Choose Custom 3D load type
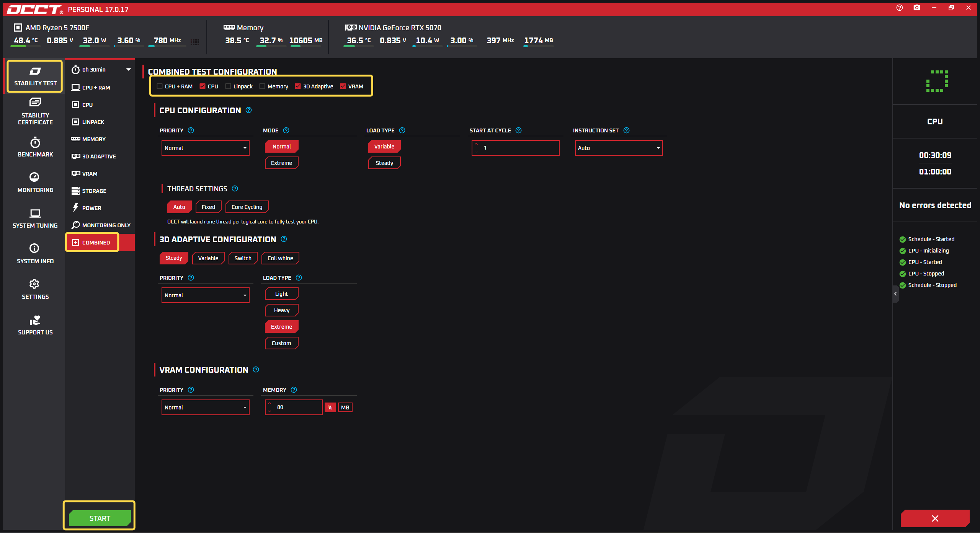Viewport: 980px width, 533px height. point(282,343)
